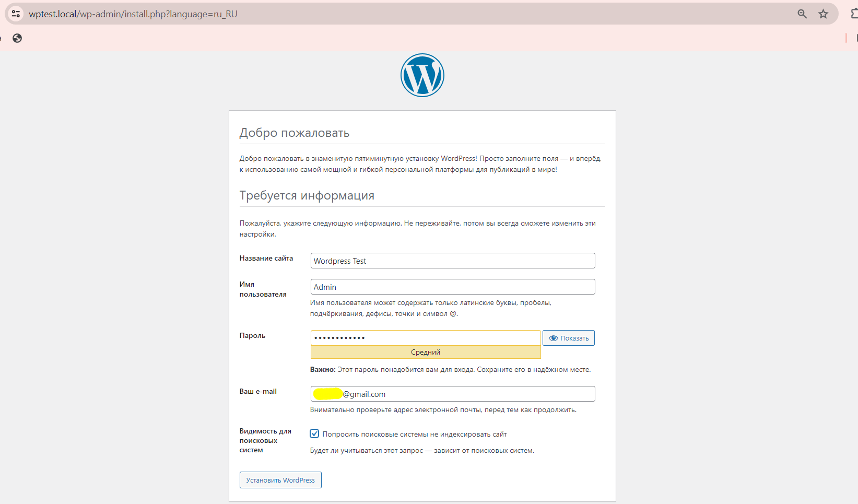
Task: Click the Средний password strength indicator
Action: coord(426,352)
